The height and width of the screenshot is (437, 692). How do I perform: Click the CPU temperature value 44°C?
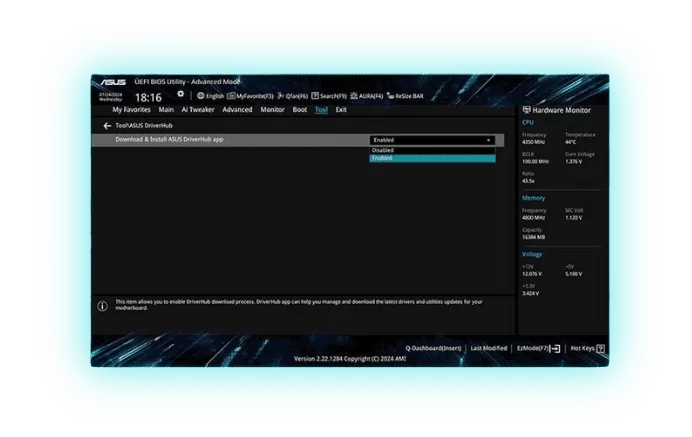[571, 142]
